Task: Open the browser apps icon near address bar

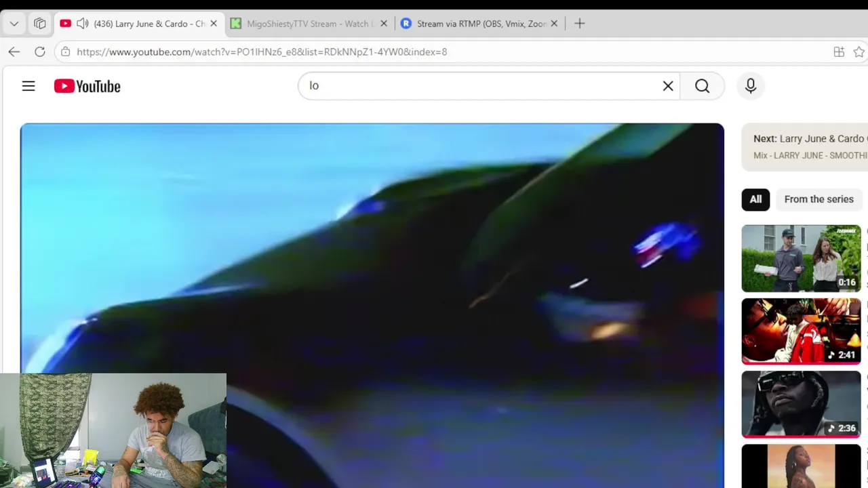Action: coord(839,52)
